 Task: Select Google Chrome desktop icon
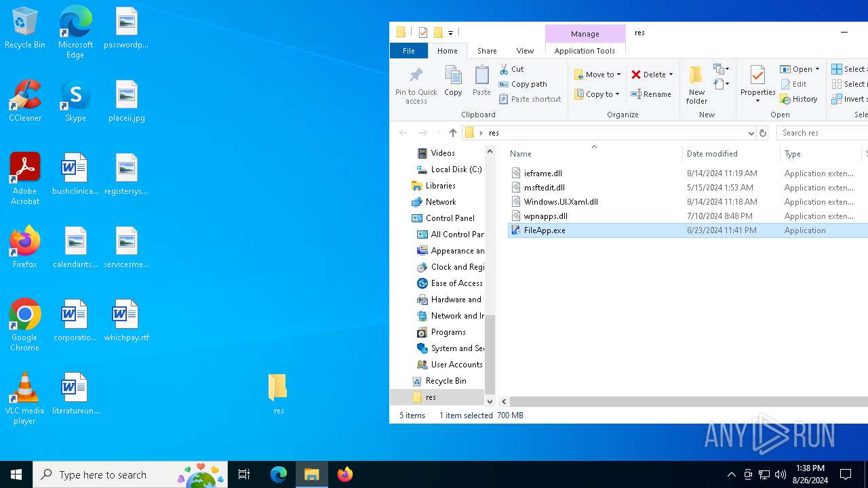[x=25, y=325]
